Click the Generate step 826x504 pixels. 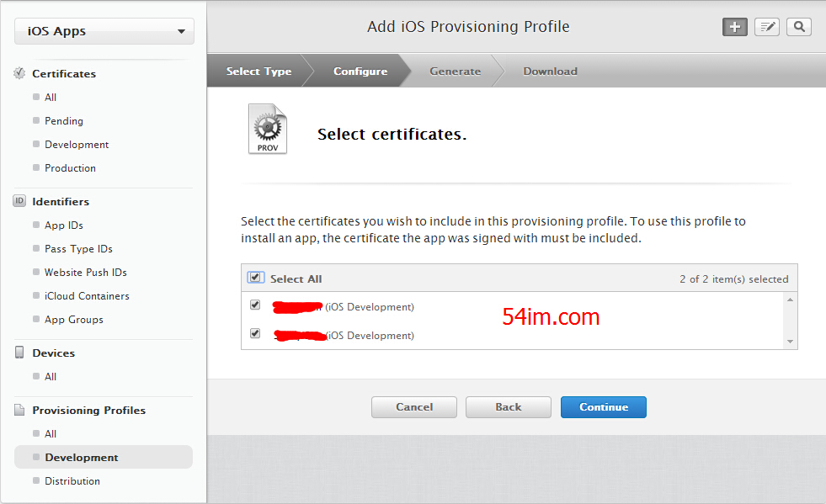(x=456, y=71)
